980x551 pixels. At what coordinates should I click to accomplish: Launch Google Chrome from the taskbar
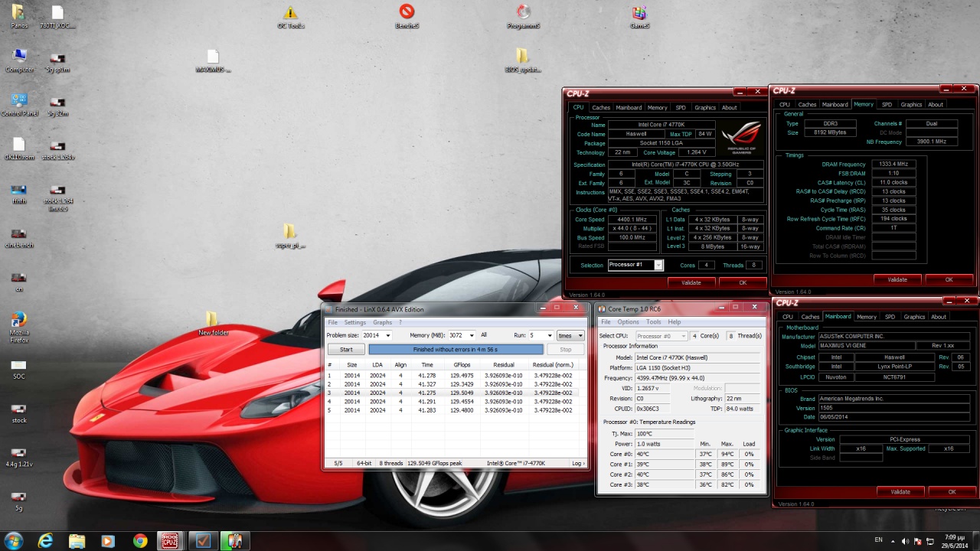139,541
